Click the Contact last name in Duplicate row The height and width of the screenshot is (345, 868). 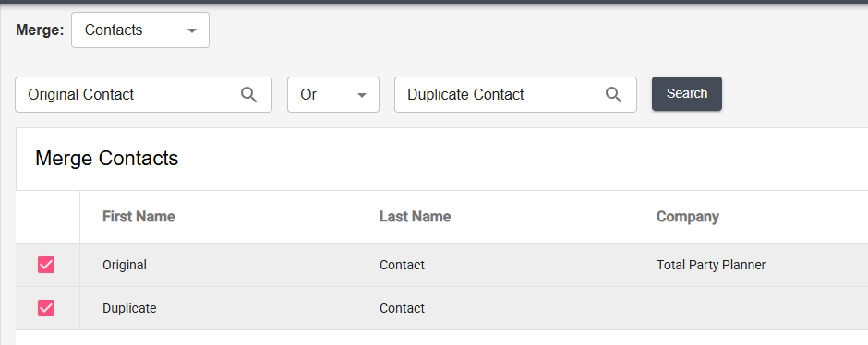pos(402,308)
